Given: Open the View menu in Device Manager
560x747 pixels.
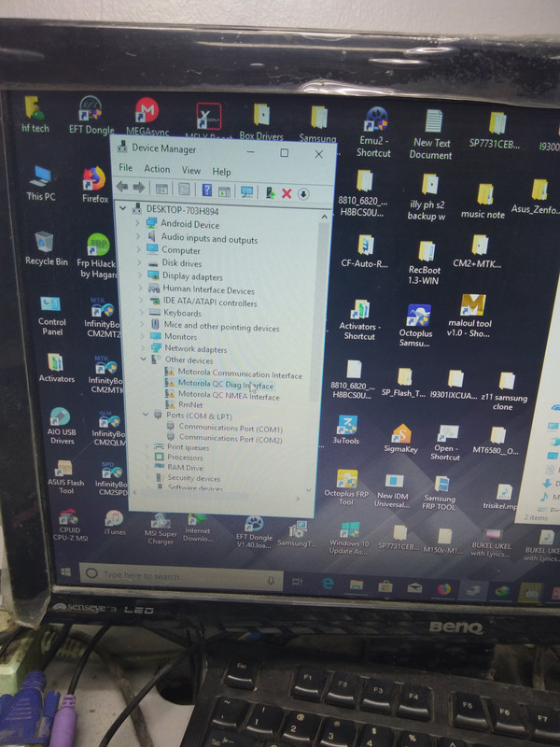Looking at the screenshot, I should pos(191,170).
